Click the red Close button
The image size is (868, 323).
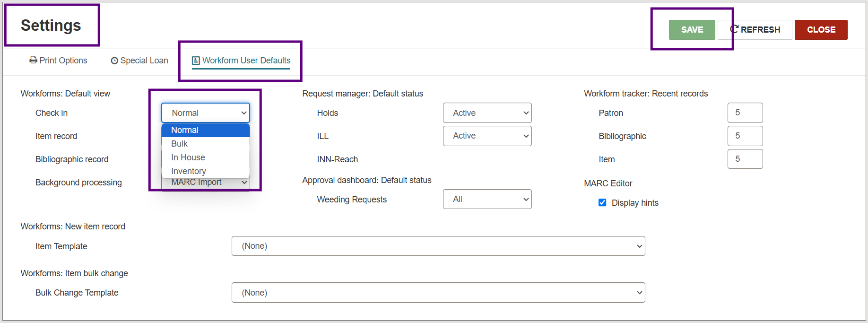point(821,30)
